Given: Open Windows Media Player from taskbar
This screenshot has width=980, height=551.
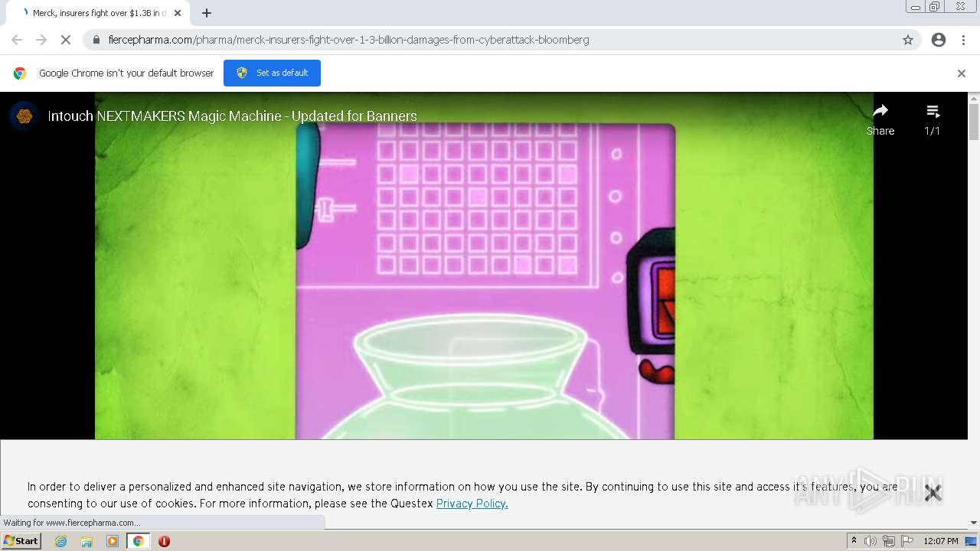Looking at the screenshot, I should point(113,541).
